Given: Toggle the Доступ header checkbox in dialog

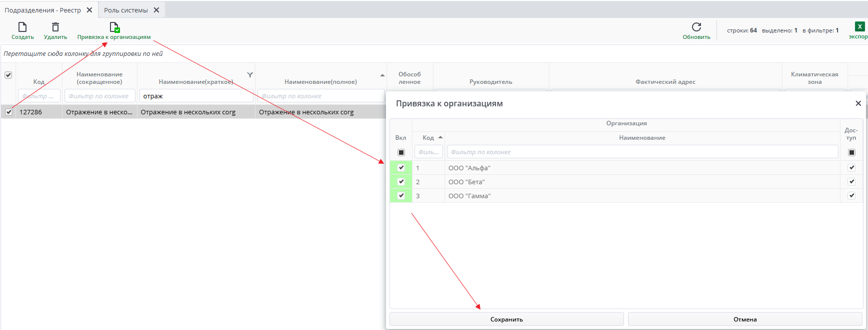Looking at the screenshot, I should (x=851, y=152).
